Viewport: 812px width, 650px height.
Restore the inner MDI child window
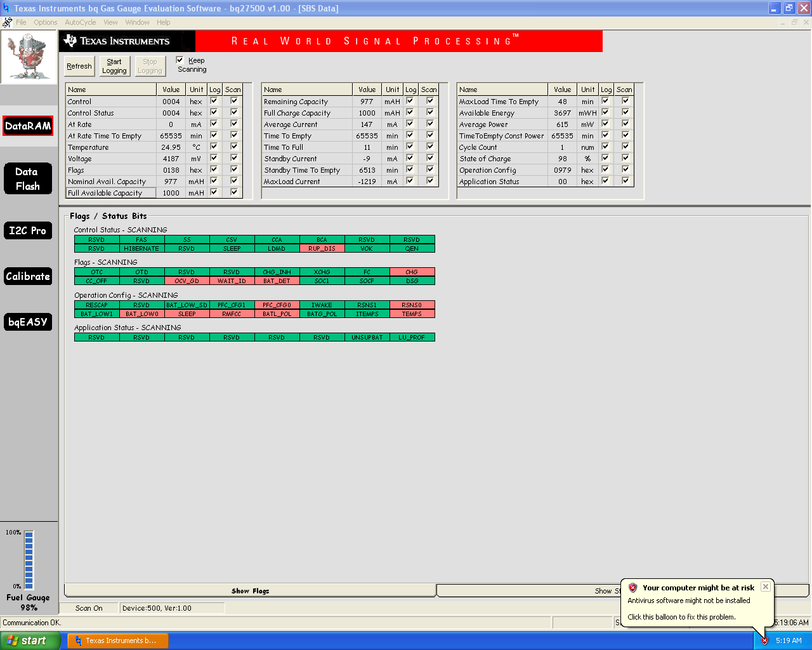point(794,22)
